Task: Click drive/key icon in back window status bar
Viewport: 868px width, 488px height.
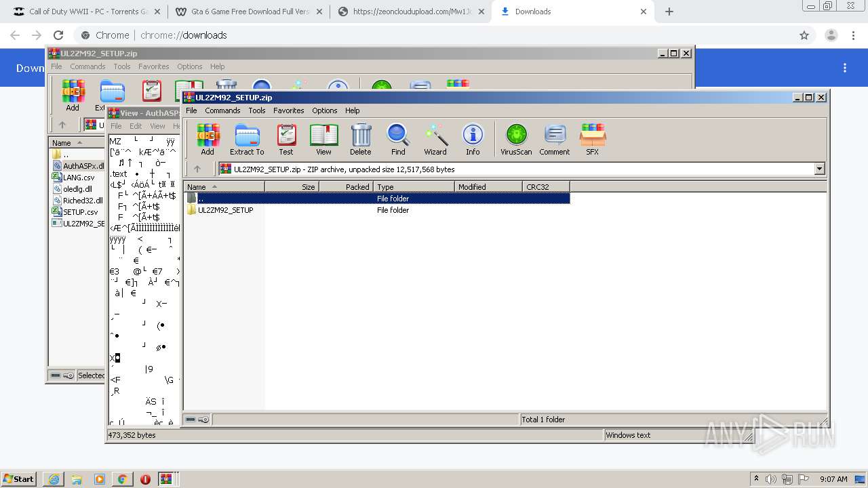Action: click(x=62, y=375)
